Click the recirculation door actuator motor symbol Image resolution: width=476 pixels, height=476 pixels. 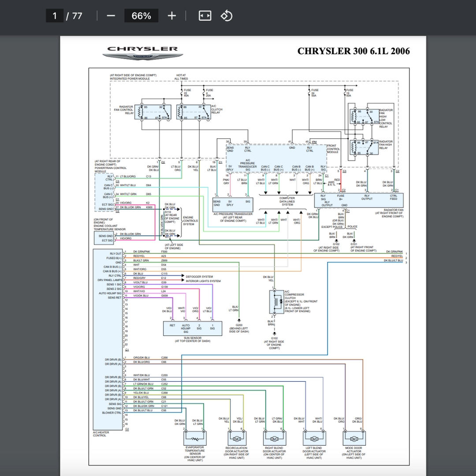coord(236,438)
